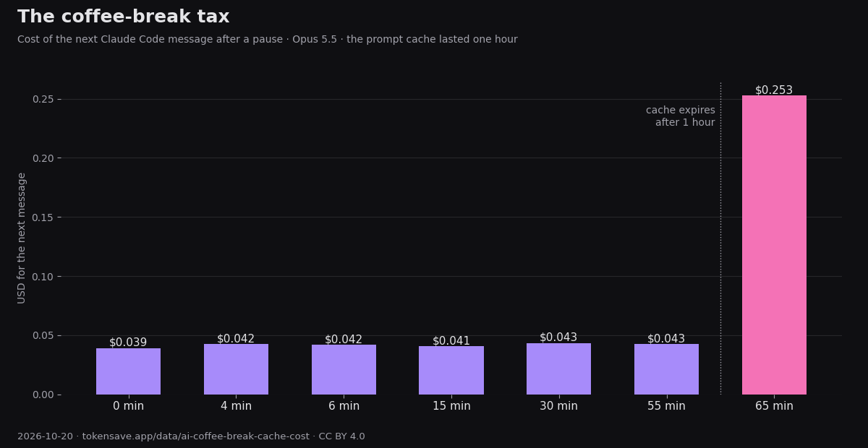Click the $0.041 value label
868x448 pixels.
click(451, 341)
